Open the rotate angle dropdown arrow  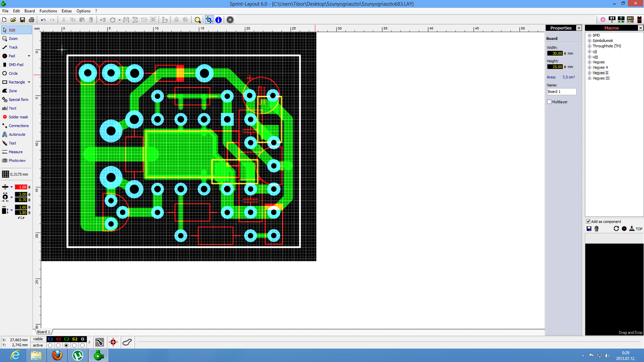pos(119,20)
